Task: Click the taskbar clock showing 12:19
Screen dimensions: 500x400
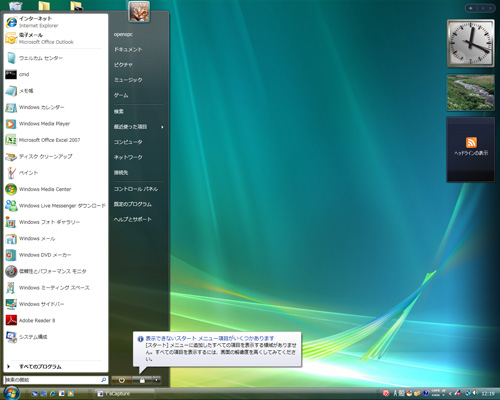Action: pyautogui.click(x=488, y=394)
